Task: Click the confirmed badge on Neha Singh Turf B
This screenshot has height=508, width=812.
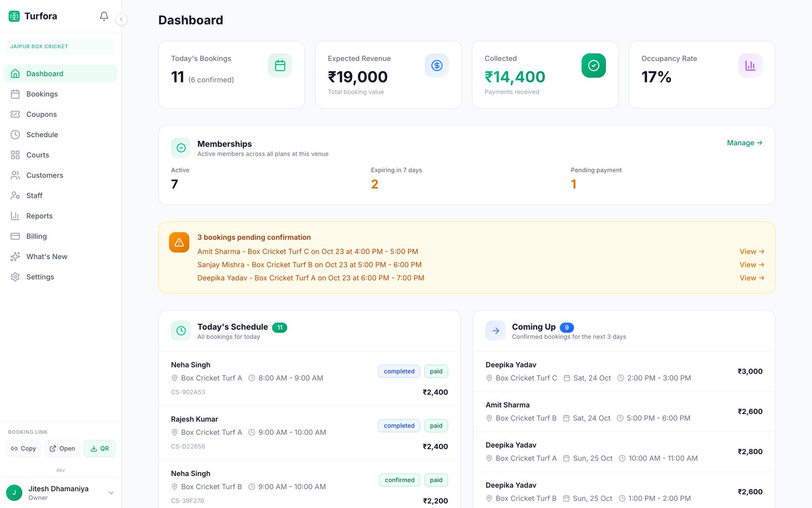Action: pos(399,480)
